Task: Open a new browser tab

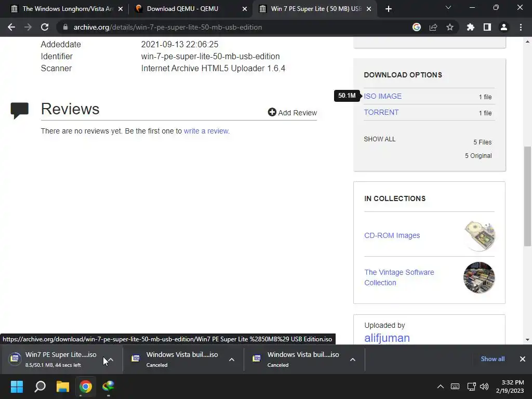Action: tap(389, 9)
